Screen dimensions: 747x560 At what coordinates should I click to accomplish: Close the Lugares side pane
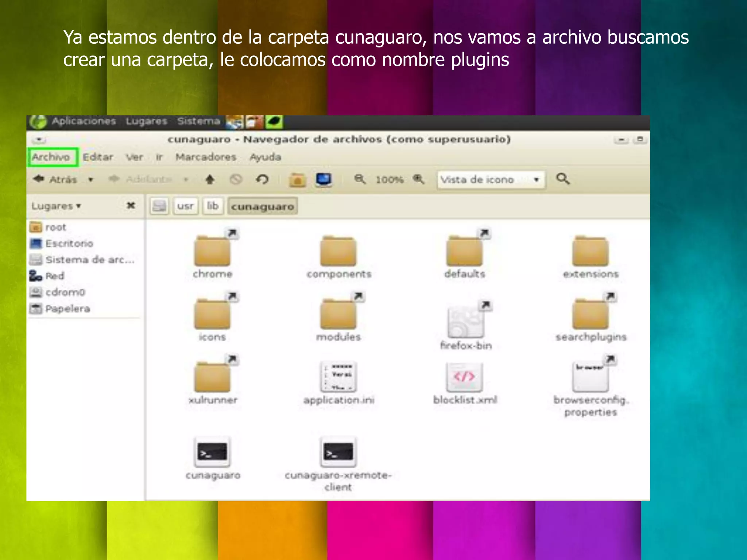[131, 206]
